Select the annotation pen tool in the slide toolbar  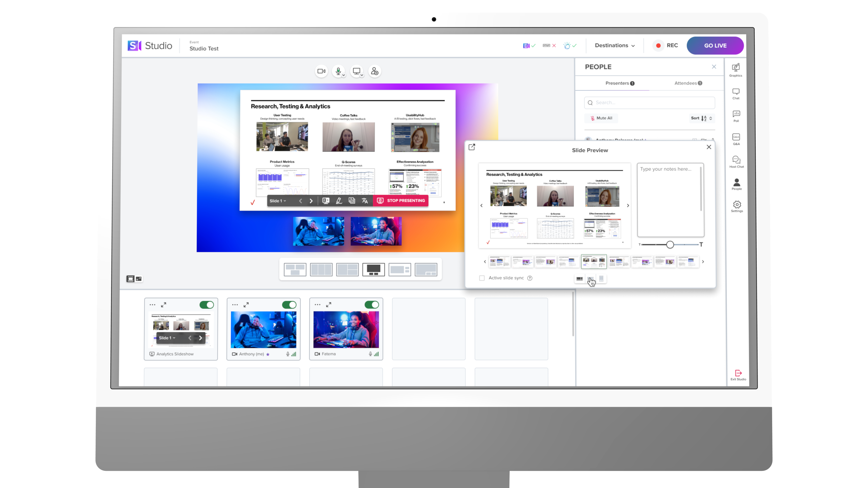339,200
